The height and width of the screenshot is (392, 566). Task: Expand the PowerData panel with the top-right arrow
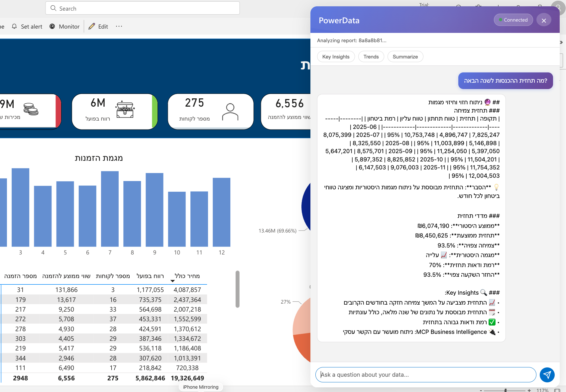point(561,42)
